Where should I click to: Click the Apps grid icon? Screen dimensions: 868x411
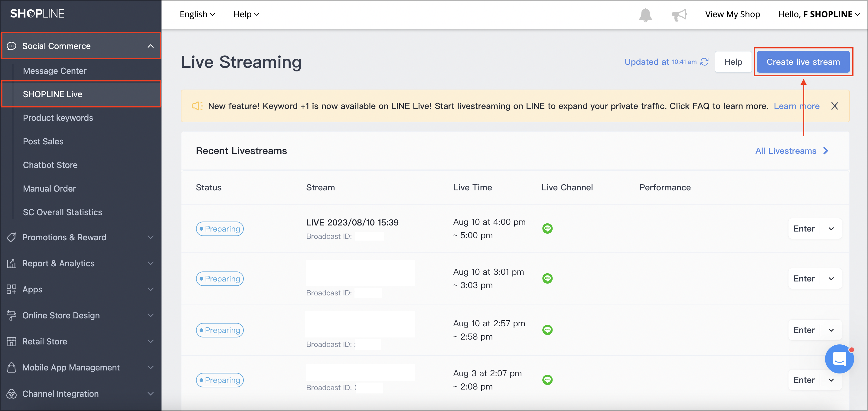11,289
